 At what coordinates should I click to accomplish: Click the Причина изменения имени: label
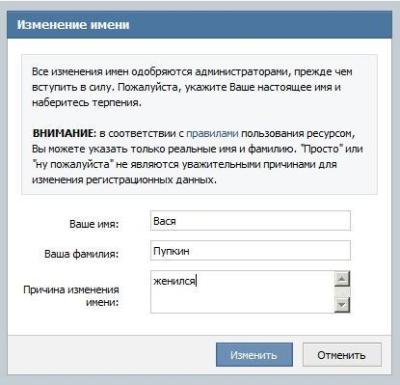coord(71,296)
